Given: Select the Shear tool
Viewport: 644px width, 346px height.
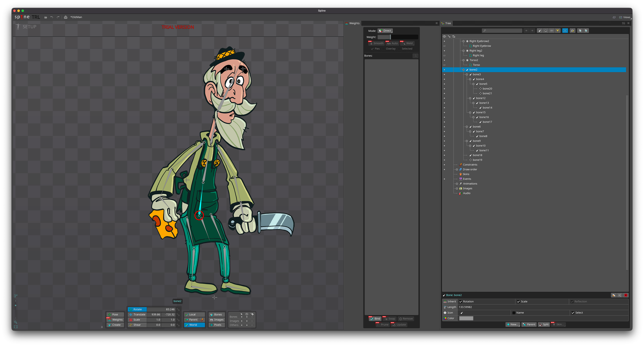Looking at the screenshot, I should point(137,325).
